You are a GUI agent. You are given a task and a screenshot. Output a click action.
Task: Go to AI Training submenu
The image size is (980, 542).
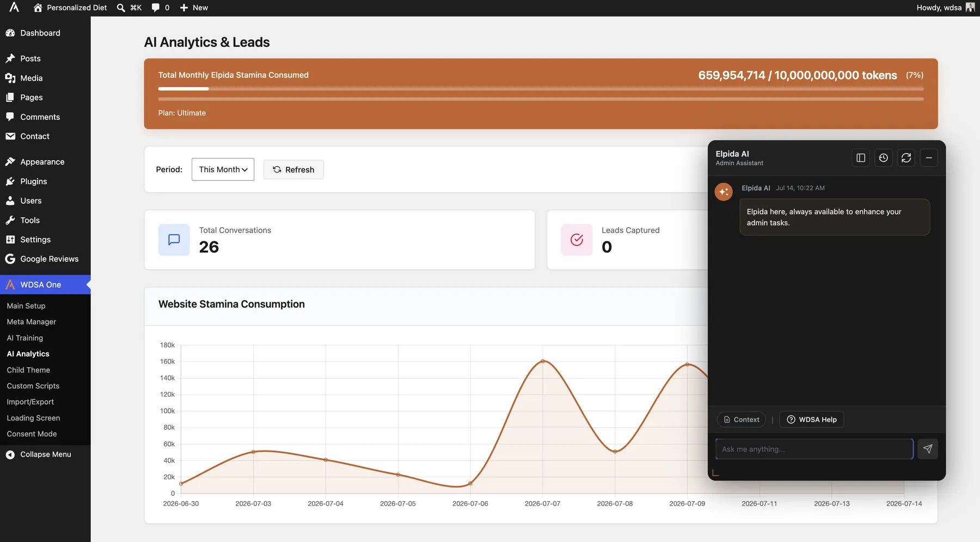(x=24, y=338)
